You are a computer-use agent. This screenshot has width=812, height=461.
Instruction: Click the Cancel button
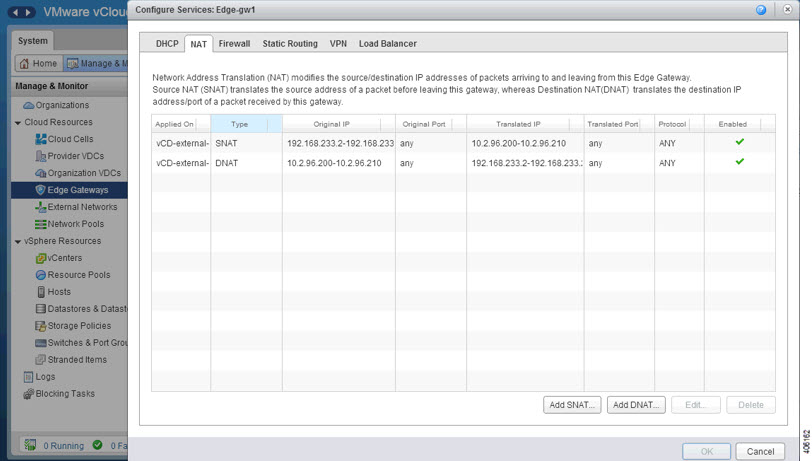click(760, 452)
